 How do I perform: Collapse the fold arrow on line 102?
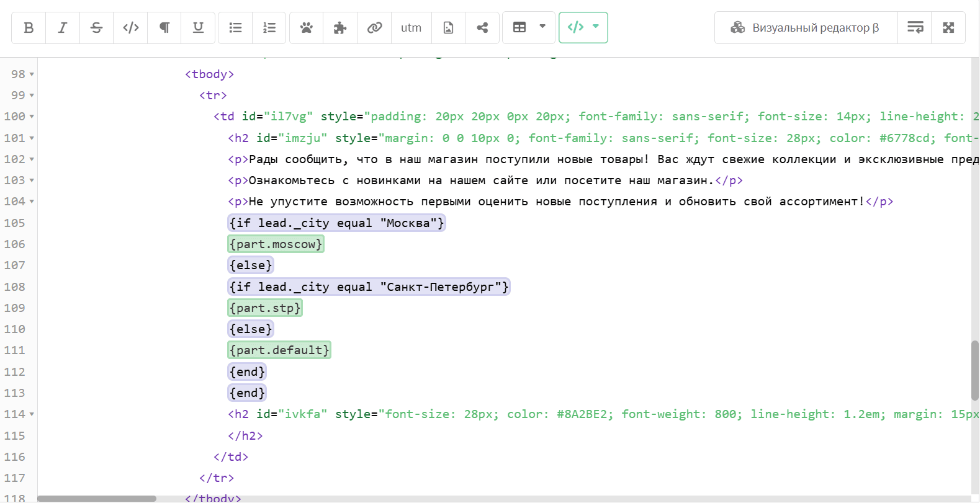pos(32,159)
